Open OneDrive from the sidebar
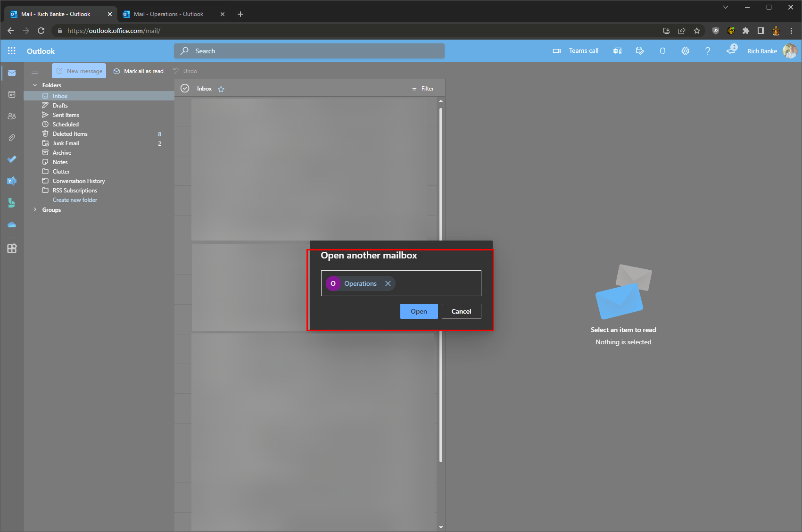Image resolution: width=802 pixels, height=532 pixels. [12, 224]
